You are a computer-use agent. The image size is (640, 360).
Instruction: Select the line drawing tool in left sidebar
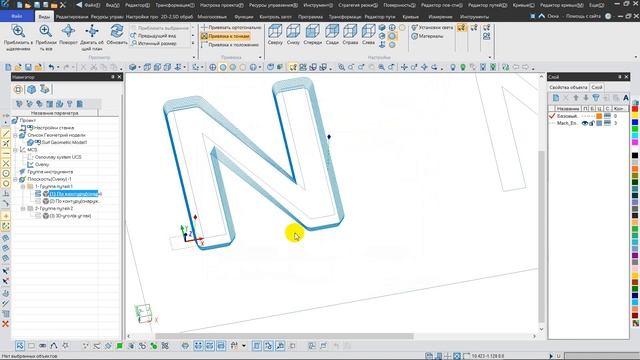pyautogui.click(x=6, y=133)
